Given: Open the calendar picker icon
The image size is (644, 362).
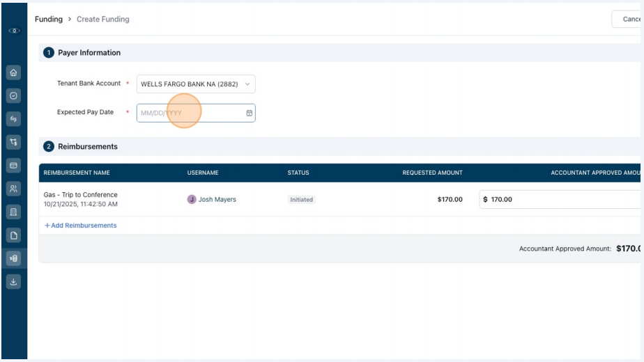Looking at the screenshot, I should point(250,113).
